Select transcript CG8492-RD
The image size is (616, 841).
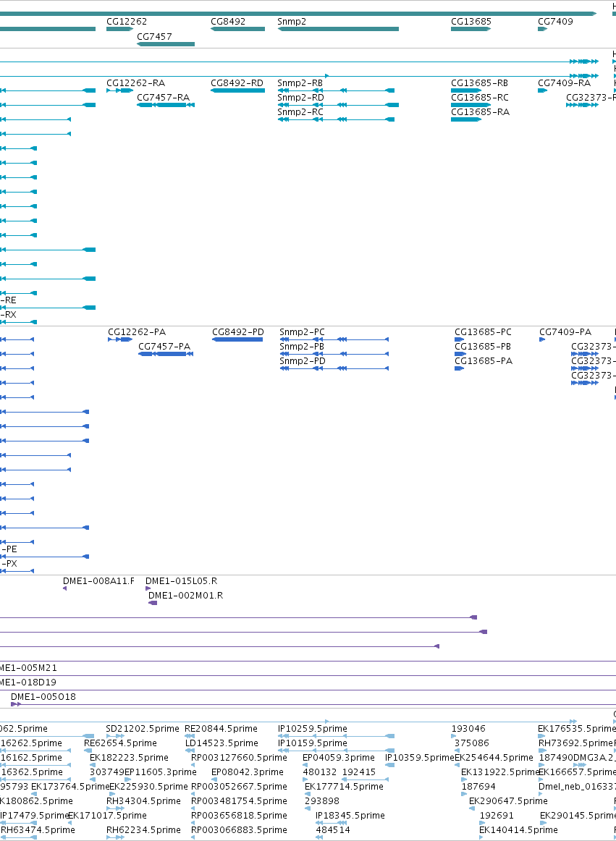tap(237, 83)
